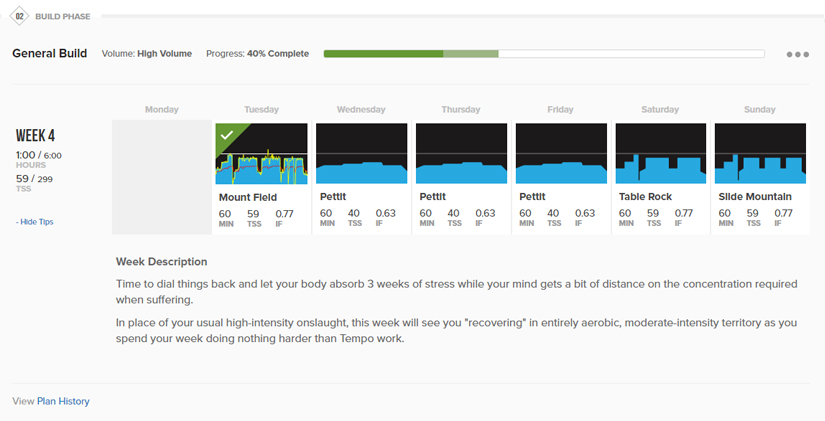Open the Mount Field workout graph

tap(261, 154)
